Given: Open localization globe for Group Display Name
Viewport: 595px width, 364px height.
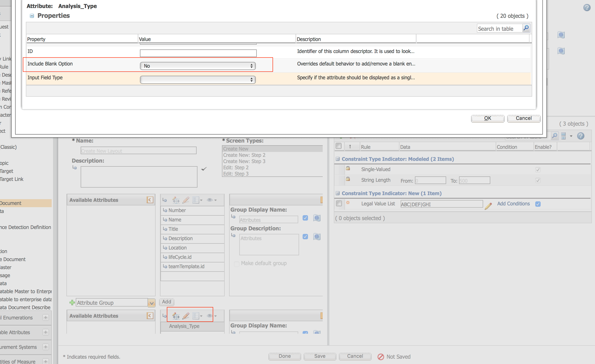Looking at the screenshot, I should pyautogui.click(x=317, y=218).
